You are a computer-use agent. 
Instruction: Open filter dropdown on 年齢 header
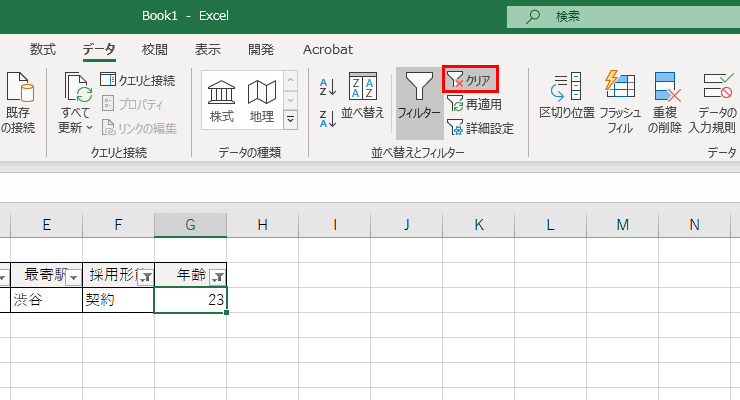pyautogui.click(x=218, y=277)
